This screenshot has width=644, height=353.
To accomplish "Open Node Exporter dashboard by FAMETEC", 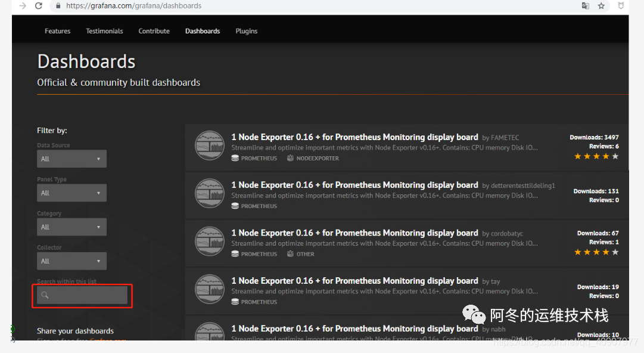I will click(354, 137).
